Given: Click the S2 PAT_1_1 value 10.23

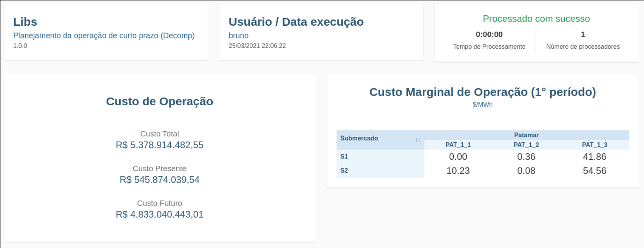Looking at the screenshot, I should [458, 171].
